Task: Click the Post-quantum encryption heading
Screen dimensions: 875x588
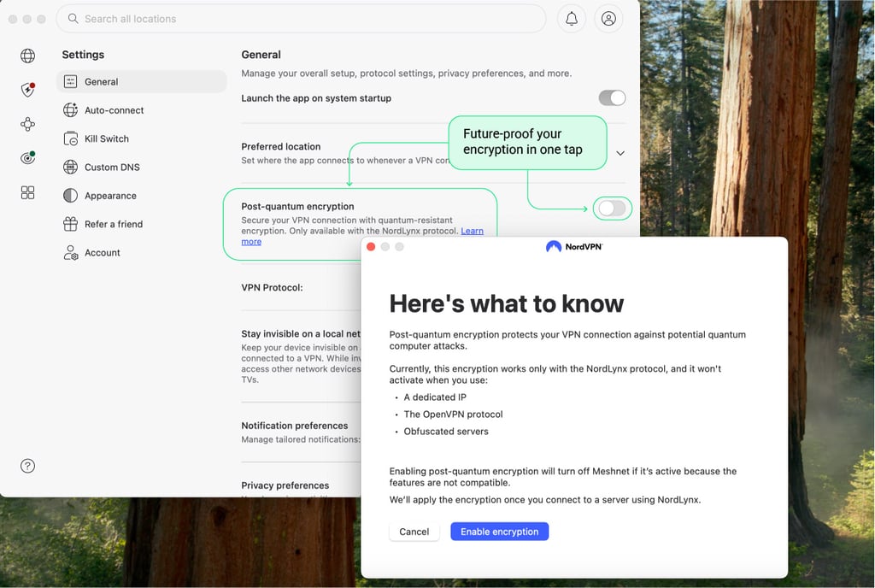Action: tap(297, 207)
